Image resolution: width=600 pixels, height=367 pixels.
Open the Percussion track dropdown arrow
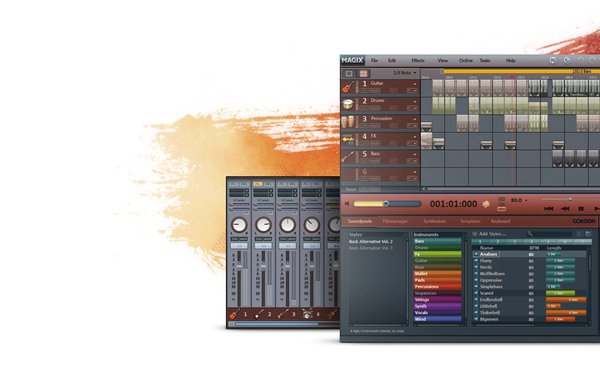415,119
